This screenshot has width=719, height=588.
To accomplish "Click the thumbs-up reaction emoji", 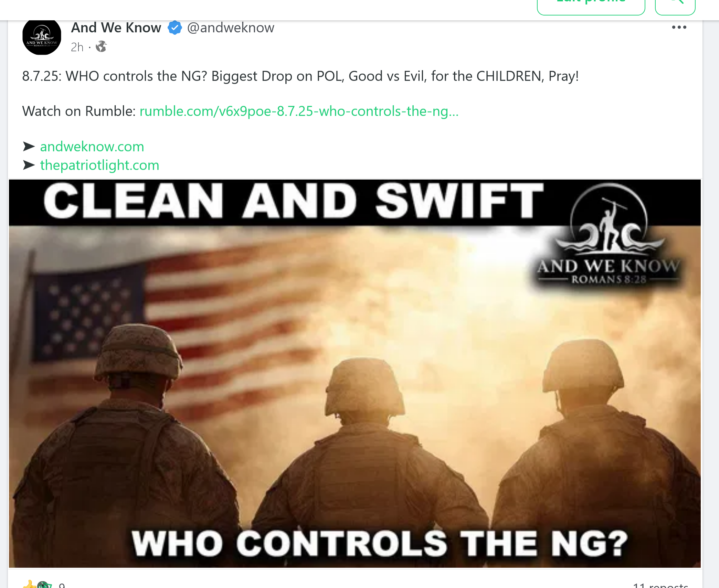I will tap(30, 584).
